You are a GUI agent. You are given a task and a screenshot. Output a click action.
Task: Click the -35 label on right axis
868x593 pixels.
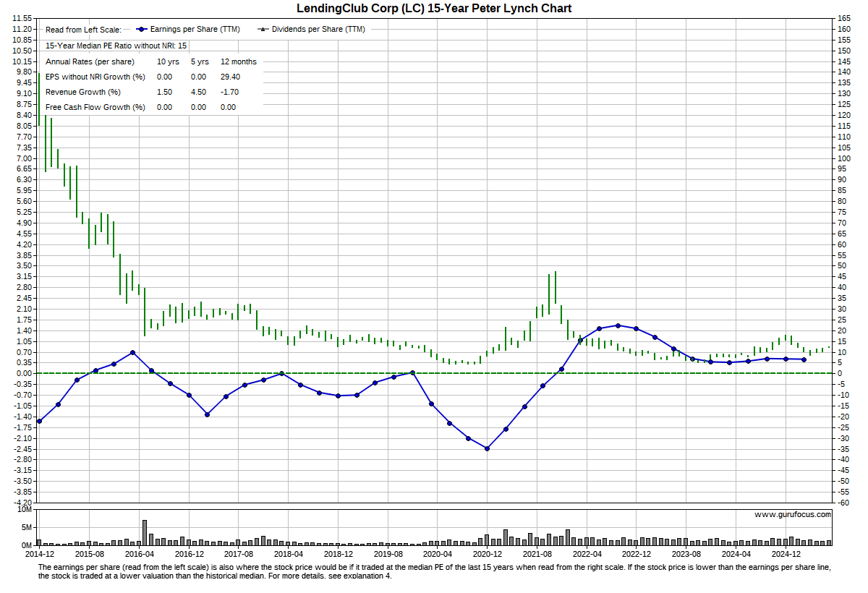[844, 449]
